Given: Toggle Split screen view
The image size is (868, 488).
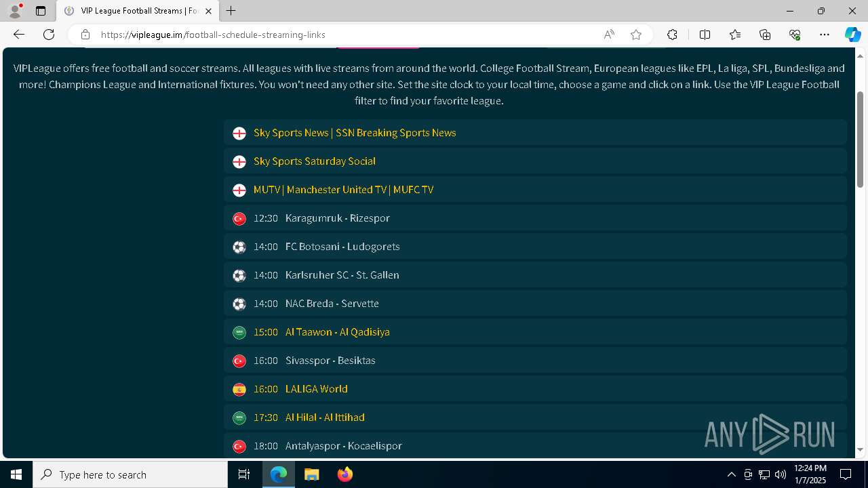Looking at the screenshot, I should (705, 35).
